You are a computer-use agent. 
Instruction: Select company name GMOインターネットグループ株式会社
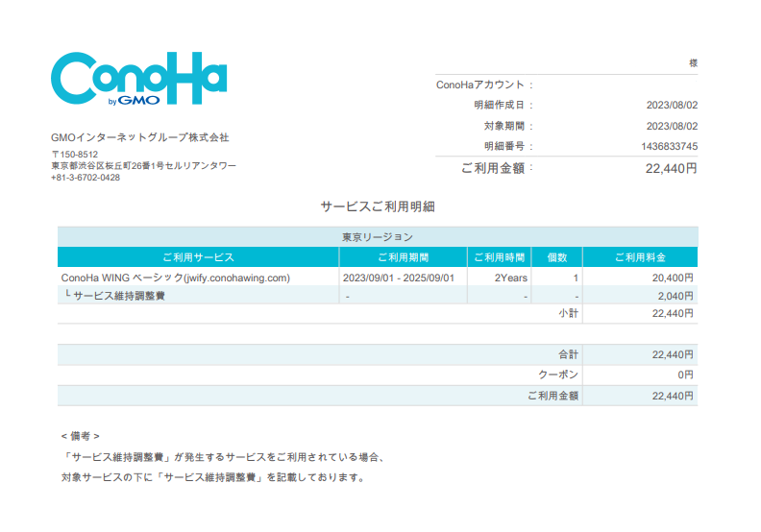coord(139,137)
